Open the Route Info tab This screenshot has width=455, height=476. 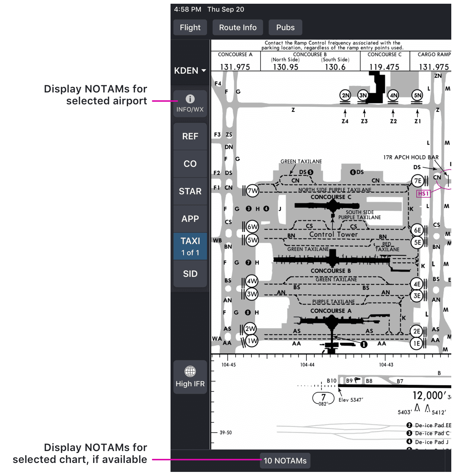click(x=238, y=27)
